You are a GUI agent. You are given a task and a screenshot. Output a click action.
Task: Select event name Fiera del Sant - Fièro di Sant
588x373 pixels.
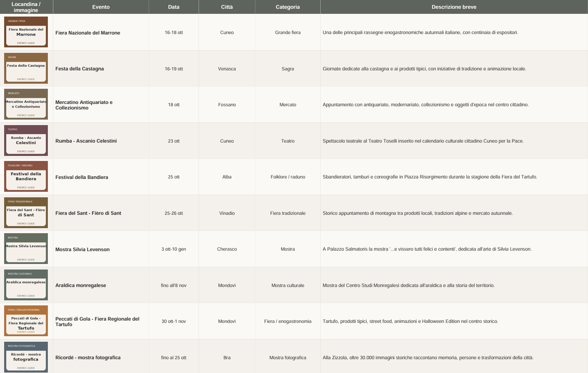click(x=88, y=213)
